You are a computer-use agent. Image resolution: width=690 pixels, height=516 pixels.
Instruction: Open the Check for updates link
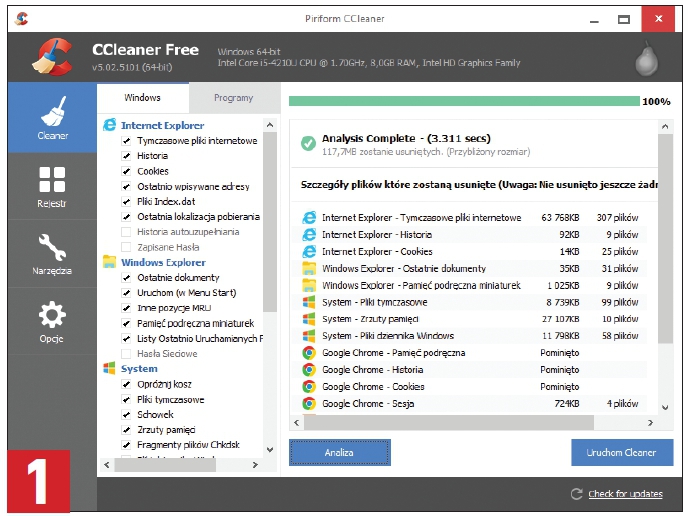(625, 494)
